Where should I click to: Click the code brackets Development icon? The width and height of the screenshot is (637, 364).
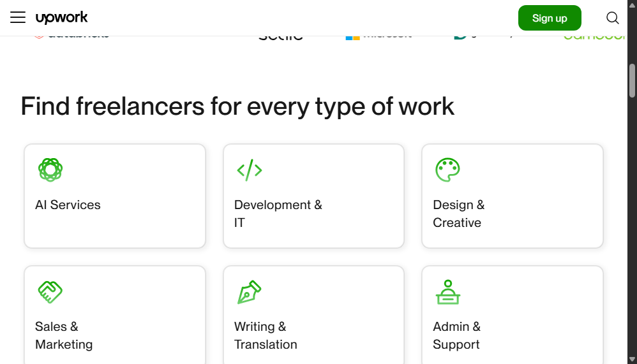coord(250,170)
